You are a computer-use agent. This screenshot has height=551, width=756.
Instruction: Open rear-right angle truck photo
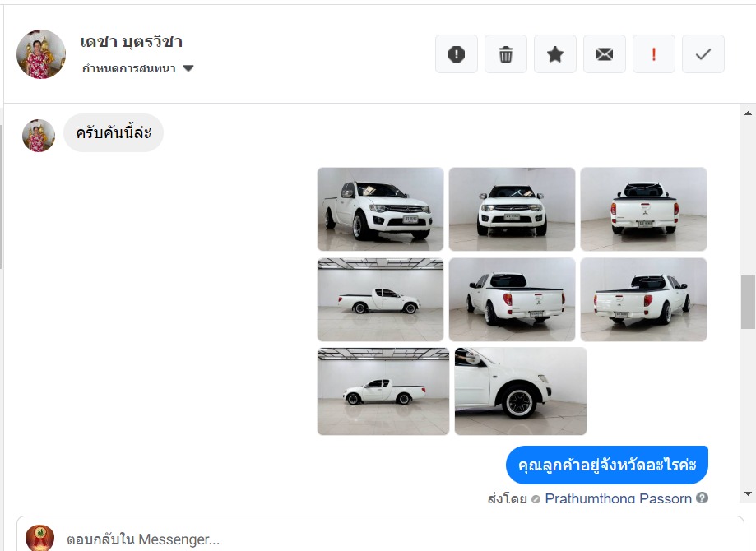643,299
